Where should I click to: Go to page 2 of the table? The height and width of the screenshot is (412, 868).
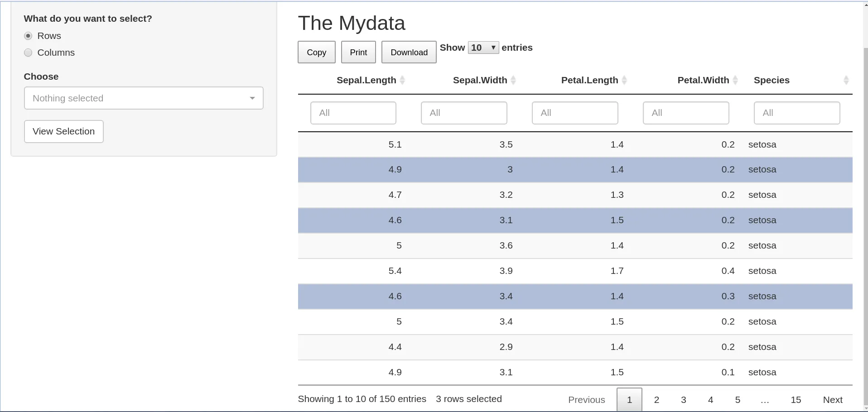click(x=656, y=400)
